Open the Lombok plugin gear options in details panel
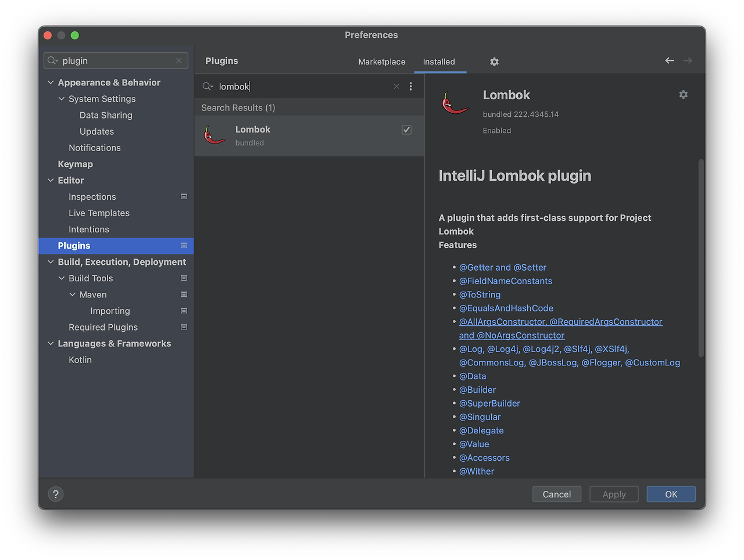The height and width of the screenshot is (560, 744). 684,94
